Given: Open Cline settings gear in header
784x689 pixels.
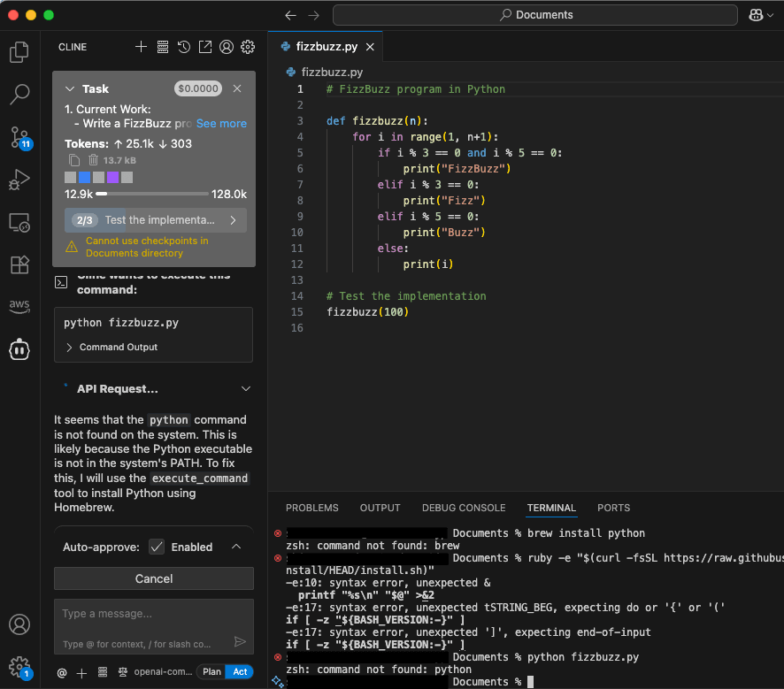Looking at the screenshot, I should point(248,47).
